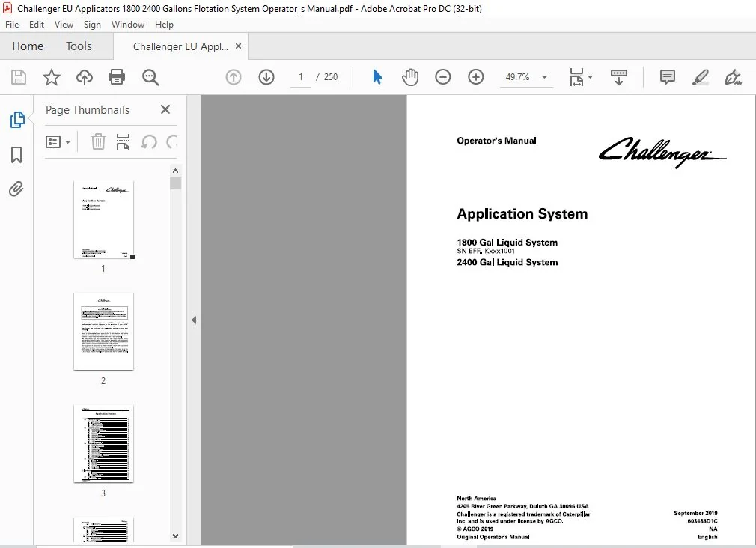Screen dimensions: 756x548
Task: Open the zoom level dropdown arrow
Action: point(544,77)
